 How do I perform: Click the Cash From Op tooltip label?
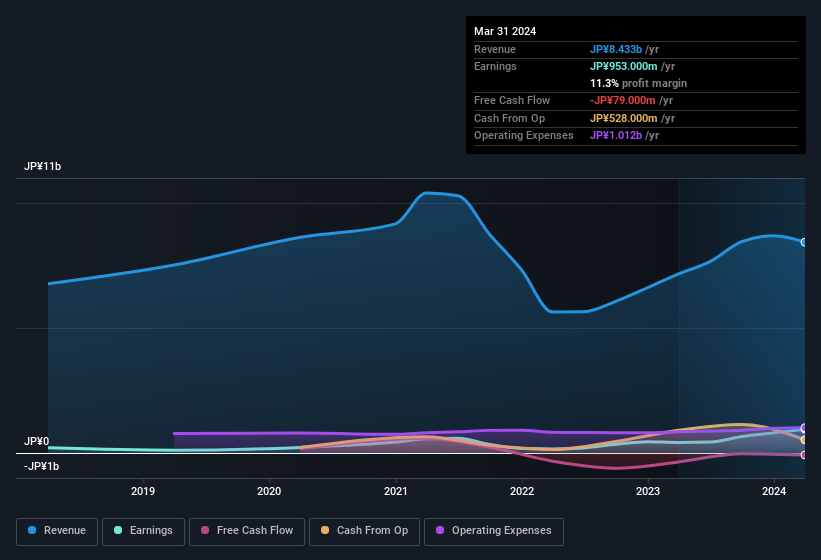pos(509,118)
